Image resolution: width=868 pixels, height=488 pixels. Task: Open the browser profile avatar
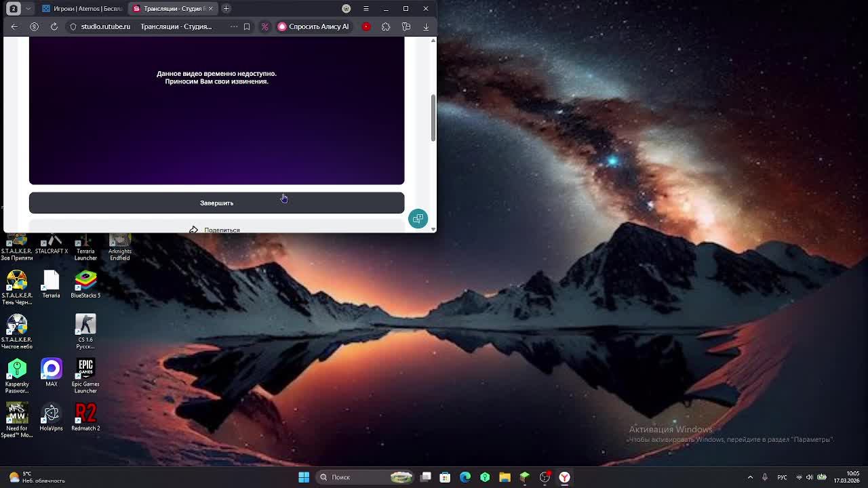coord(347,9)
